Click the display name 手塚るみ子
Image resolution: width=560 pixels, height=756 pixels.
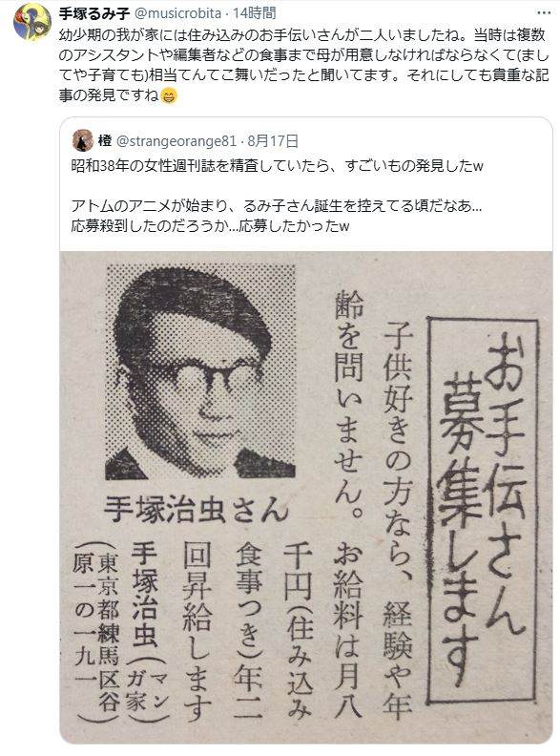click(x=94, y=13)
